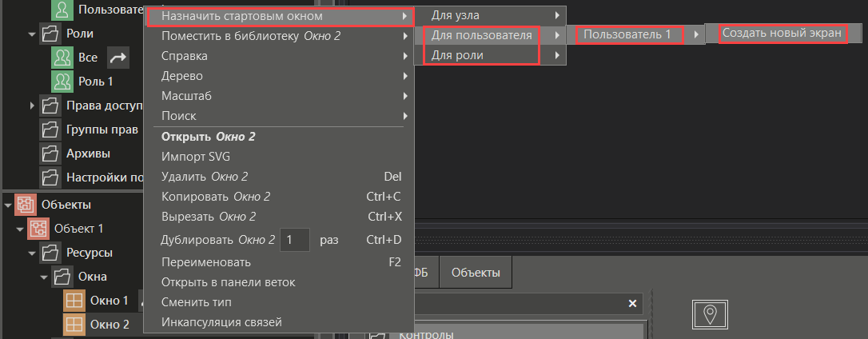Image resolution: width=868 pixels, height=339 pixels.
Task: Click the Группы прав folder icon
Action: point(50,130)
